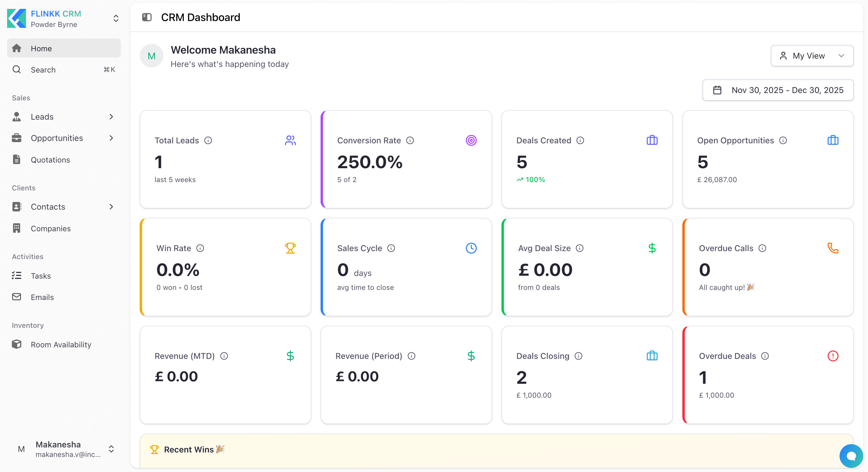This screenshot has height=472, width=868.
Task: Show info for Conversion Rate
Action: [410, 140]
